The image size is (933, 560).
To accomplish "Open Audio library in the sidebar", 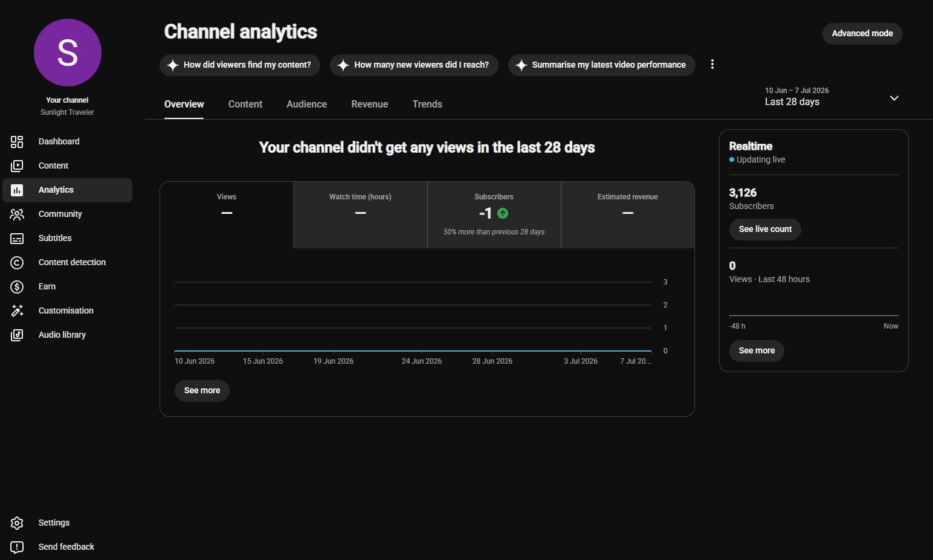I will click(67, 335).
